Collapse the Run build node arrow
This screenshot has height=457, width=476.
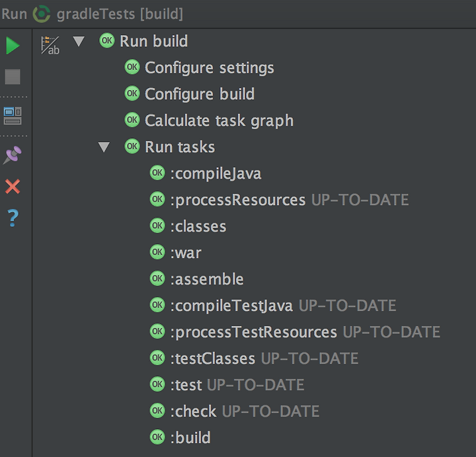tap(79, 41)
